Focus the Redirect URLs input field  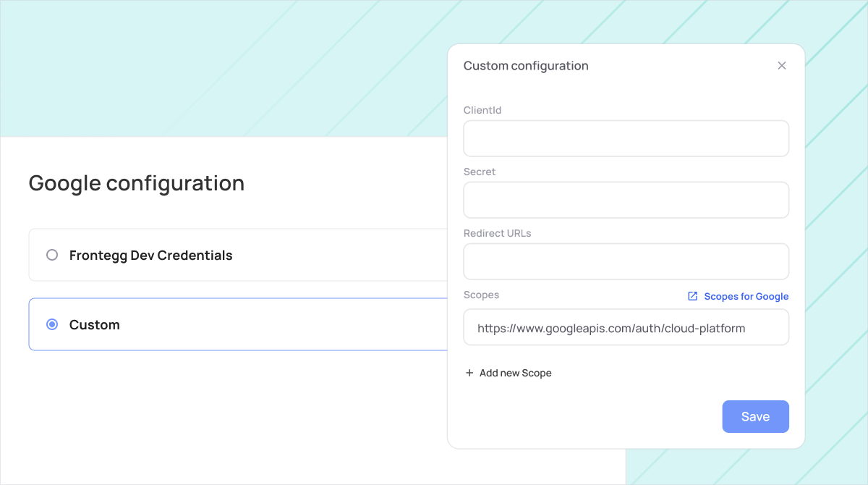point(626,261)
